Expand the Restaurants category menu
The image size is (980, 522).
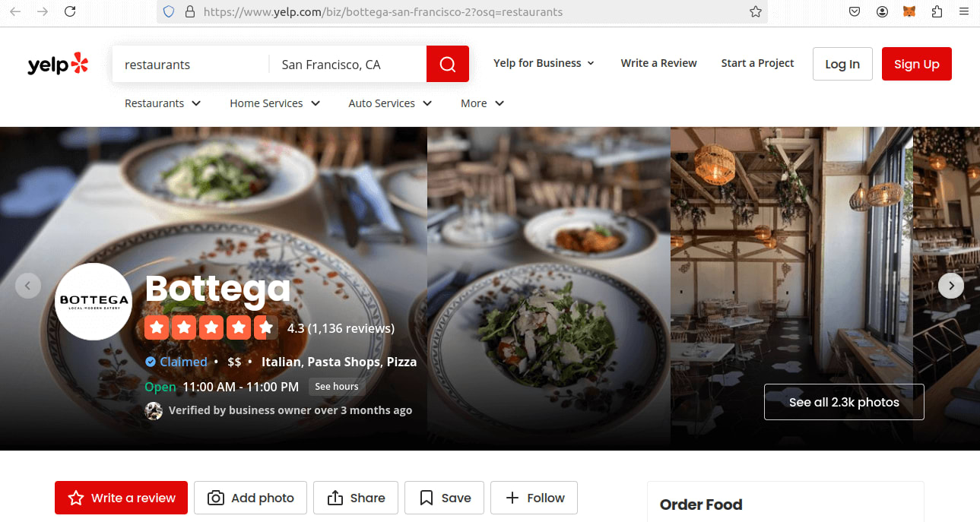(163, 103)
